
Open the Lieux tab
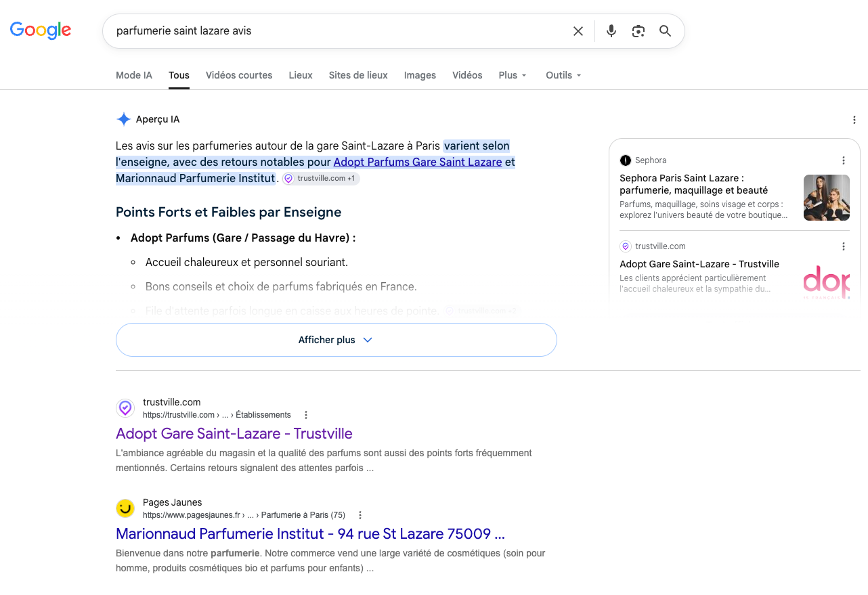(301, 75)
